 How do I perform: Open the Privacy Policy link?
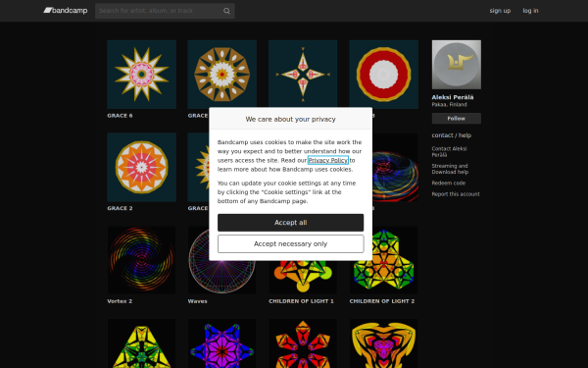(328, 160)
